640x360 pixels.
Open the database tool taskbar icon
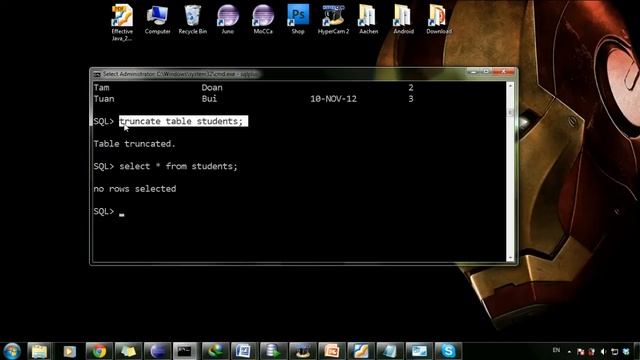coord(273,351)
